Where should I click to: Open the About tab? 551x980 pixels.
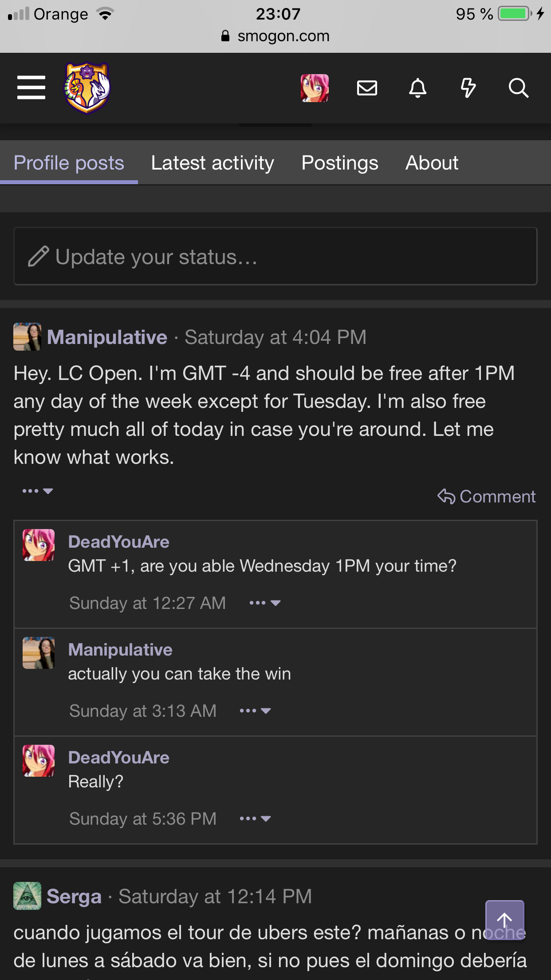click(x=432, y=163)
